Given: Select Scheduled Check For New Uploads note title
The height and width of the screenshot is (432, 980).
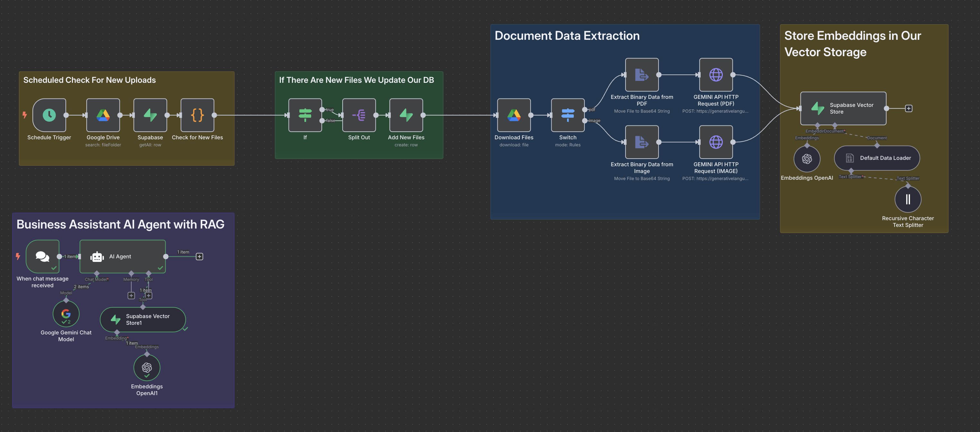Looking at the screenshot, I should 89,80.
